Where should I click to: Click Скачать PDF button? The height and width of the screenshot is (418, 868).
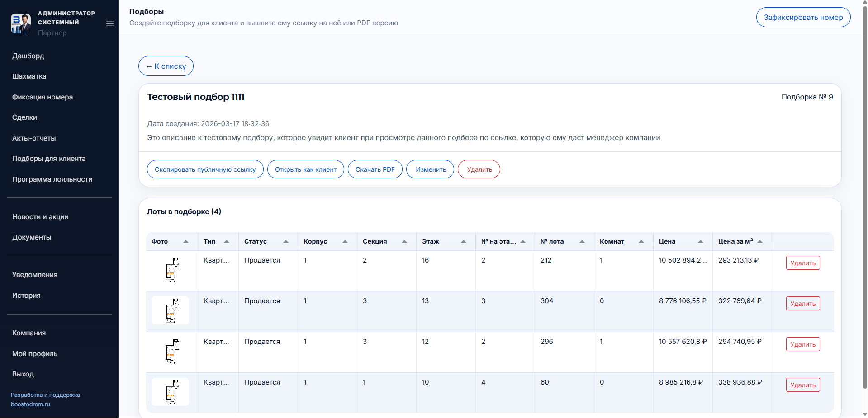point(375,169)
